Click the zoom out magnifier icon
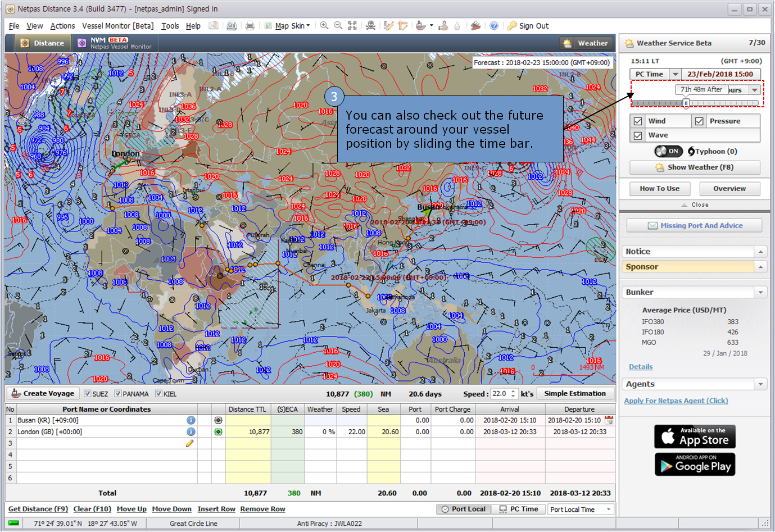Viewport: 775px width, 532px height. coord(338,26)
